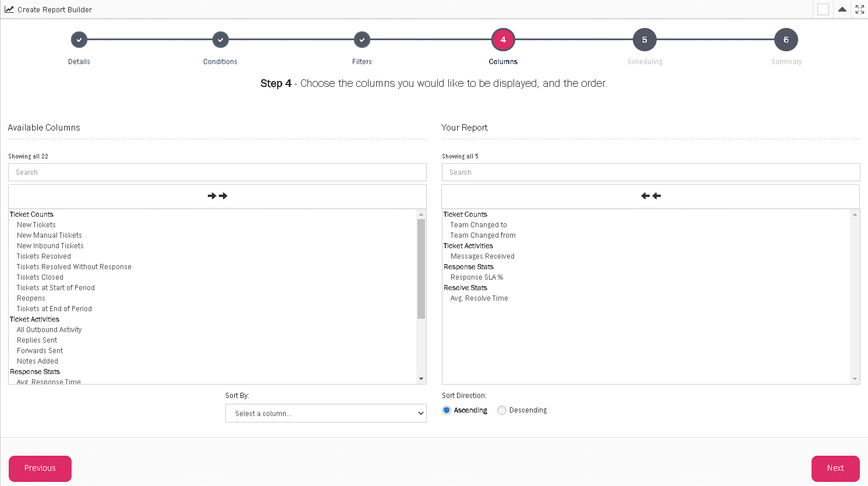The width and height of the screenshot is (868, 486).
Task: Open the Sort By column dropdown
Action: [325, 413]
